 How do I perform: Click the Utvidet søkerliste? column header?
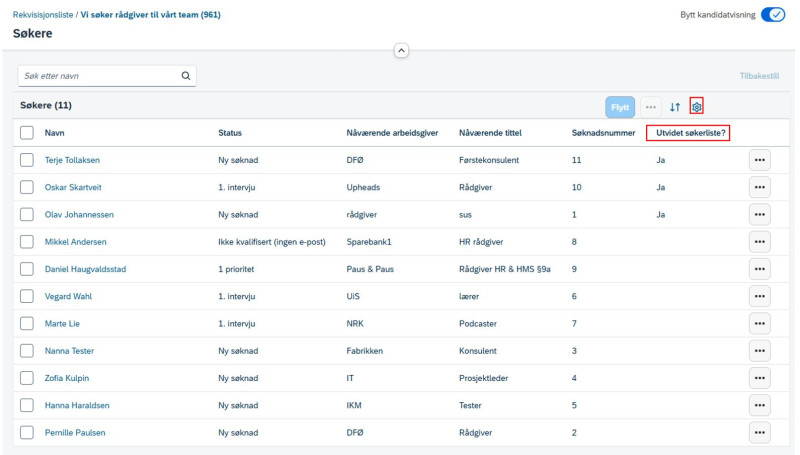pos(691,133)
